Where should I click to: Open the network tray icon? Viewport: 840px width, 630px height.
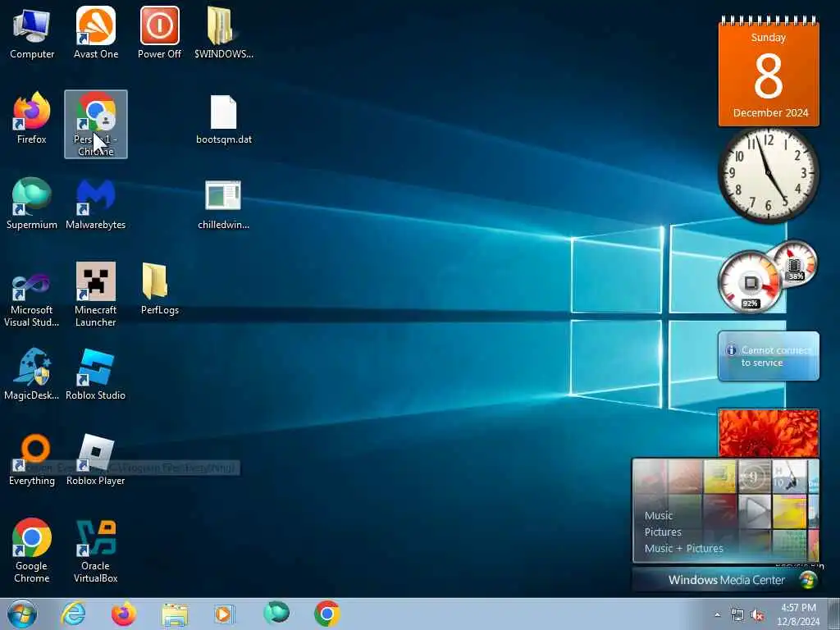click(x=737, y=615)
